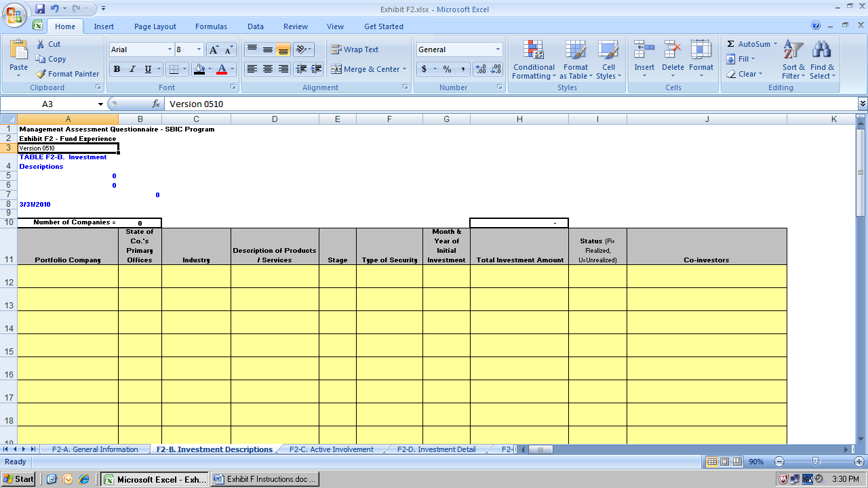
Task: Open the F2-C. Active Involvement sheet tab
Action: click(331, 449)
